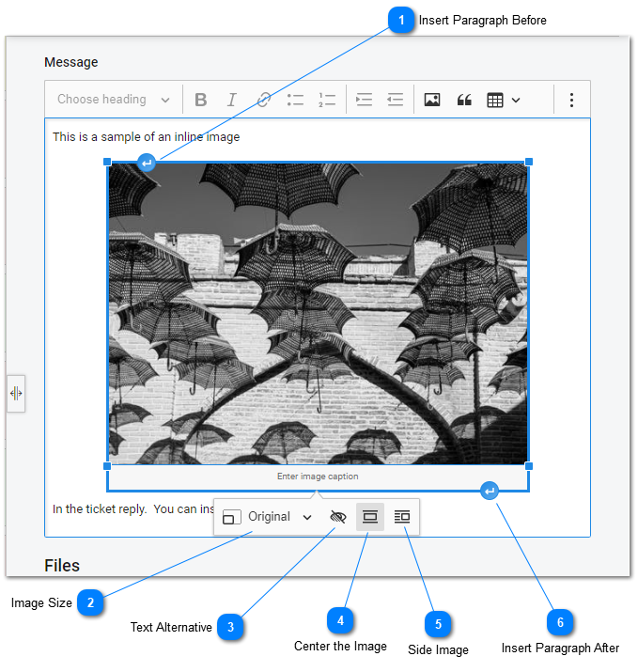
Task: Expand the table dropdown arrow
Action: (x=516, y=101)
